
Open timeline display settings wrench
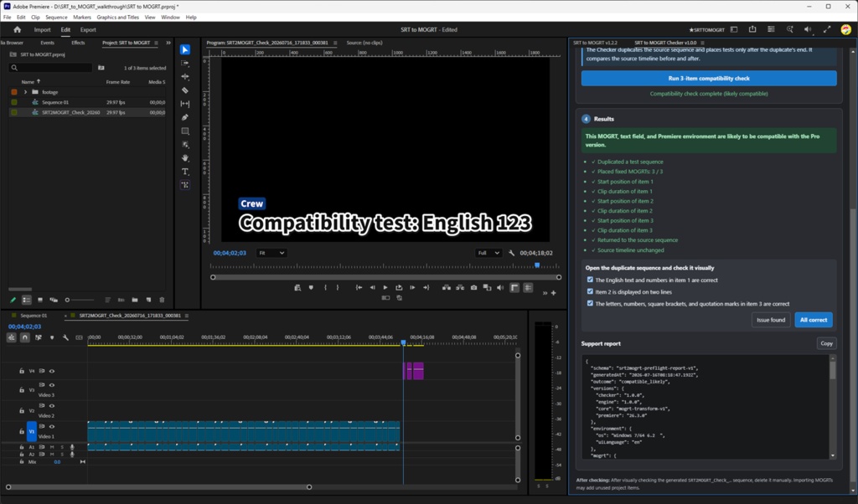click(65, 337)
